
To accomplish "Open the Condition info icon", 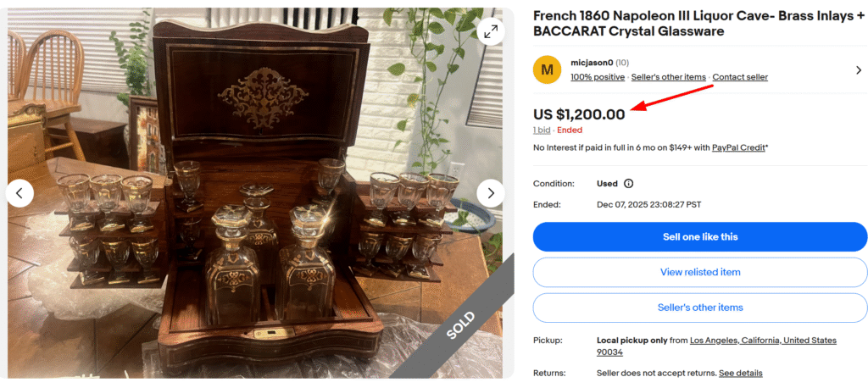I will pos(628,183).
